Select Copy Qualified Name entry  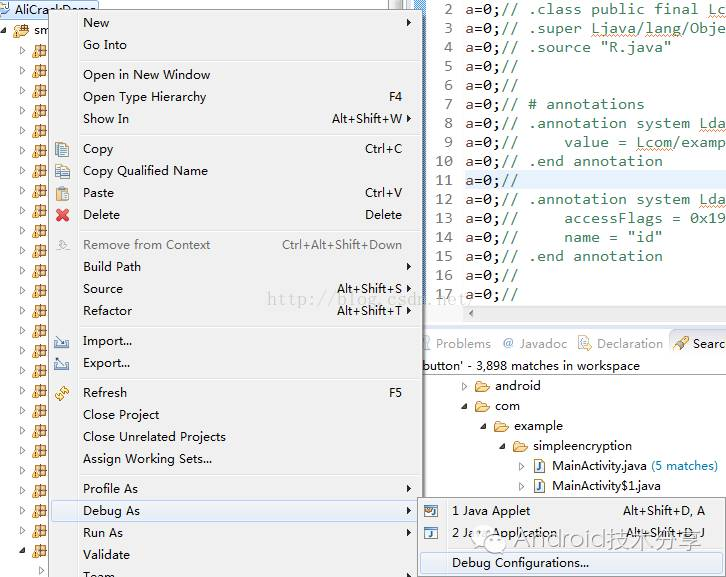point(237,171)
